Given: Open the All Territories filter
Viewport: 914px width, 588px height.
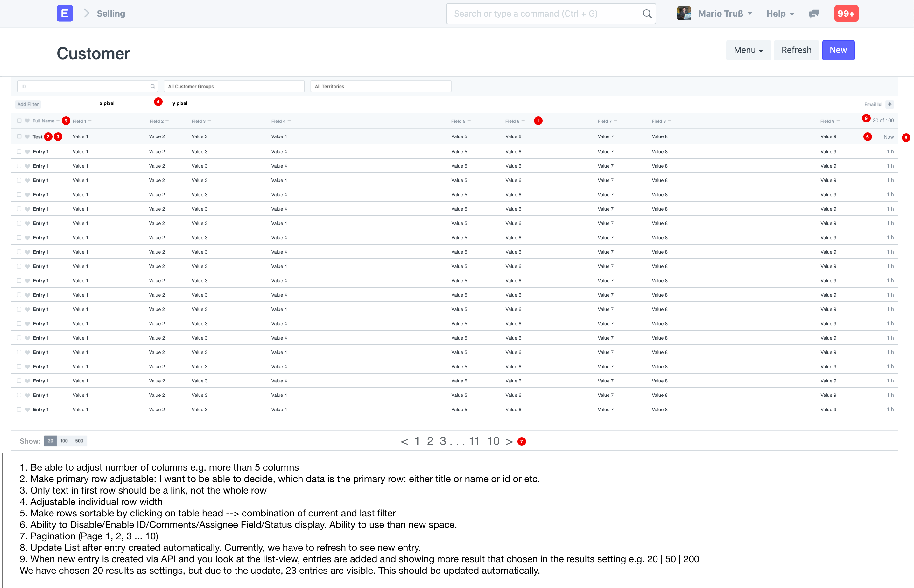Looking at the screenshot, I should [380, 86].
